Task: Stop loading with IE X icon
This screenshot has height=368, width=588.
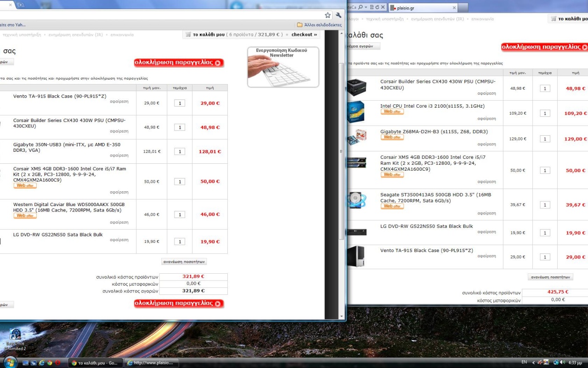Action: (383, 7)
